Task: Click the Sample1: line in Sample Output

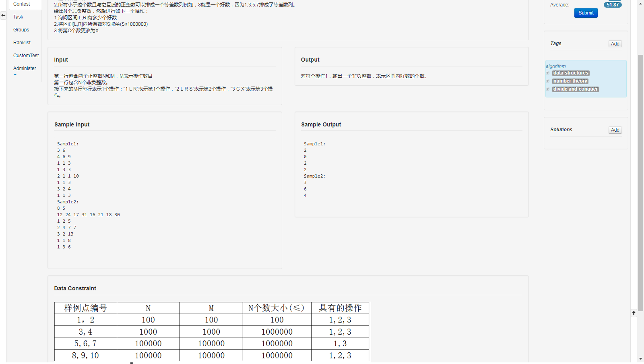Action: [x=314, y=144]
